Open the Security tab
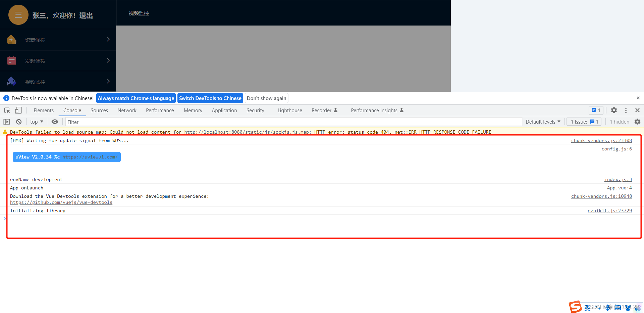644x313 pixels. [x=255, y=110]
